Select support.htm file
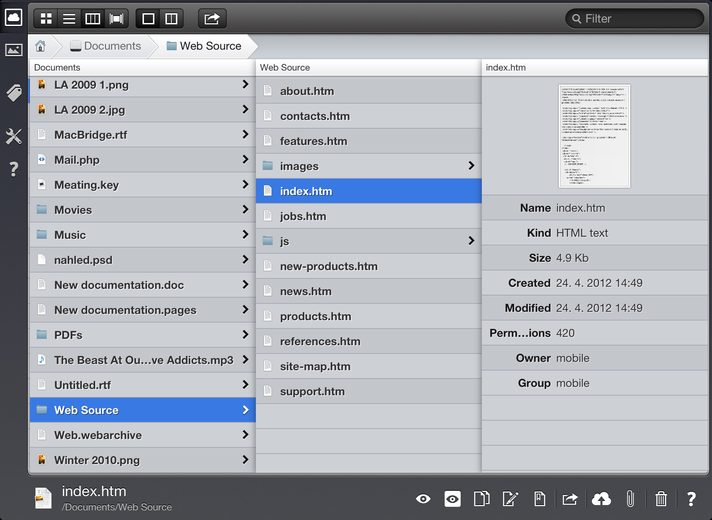The height and width of the screenshot is (520, 712). (x=368, y=391)
